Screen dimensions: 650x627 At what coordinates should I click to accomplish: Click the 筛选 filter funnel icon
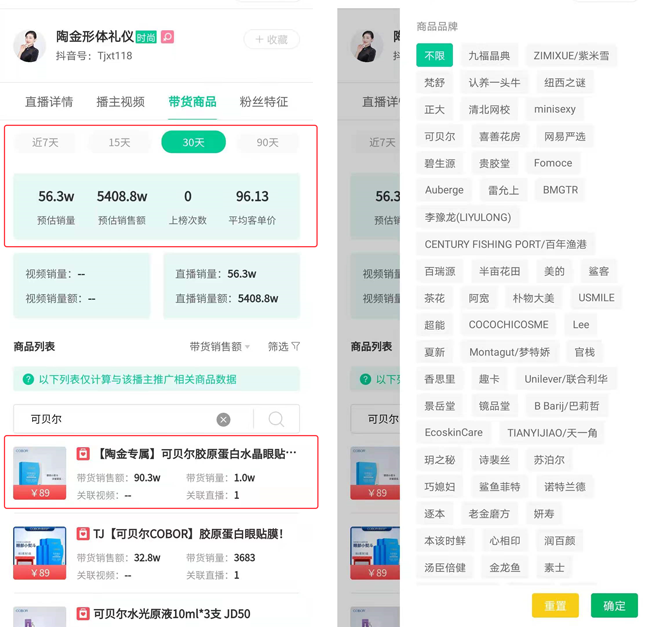[296, 346]
